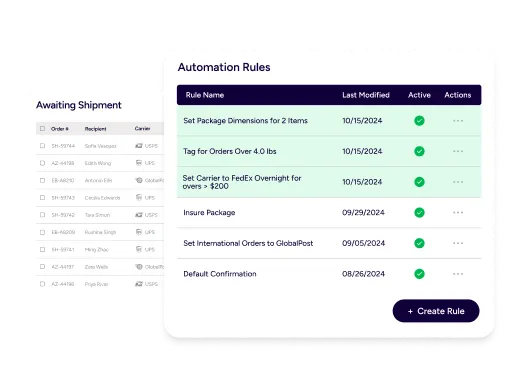Click recipient name Ming Zhao
This screenshot has width=519, height=390.
96,250
